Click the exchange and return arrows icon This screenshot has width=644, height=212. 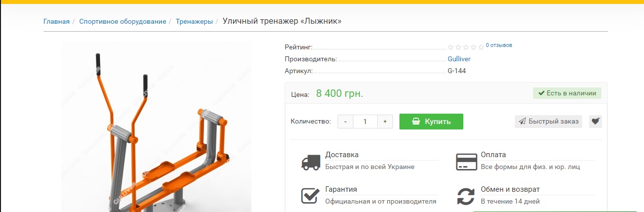(466, 196)
